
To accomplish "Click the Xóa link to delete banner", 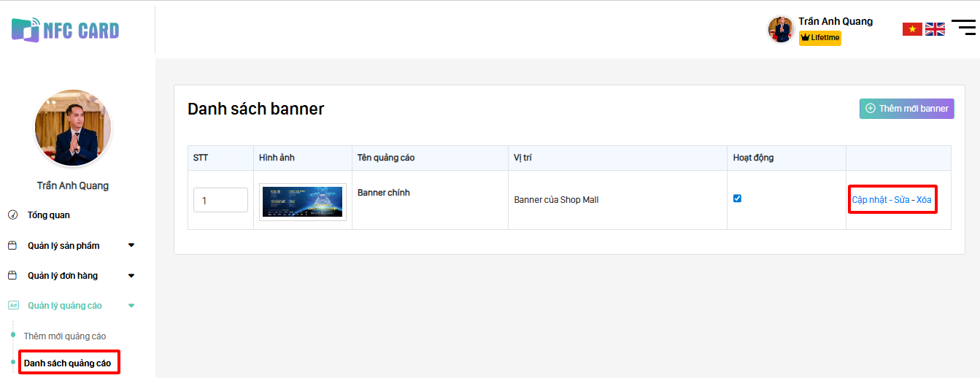I will coord(924,200).
